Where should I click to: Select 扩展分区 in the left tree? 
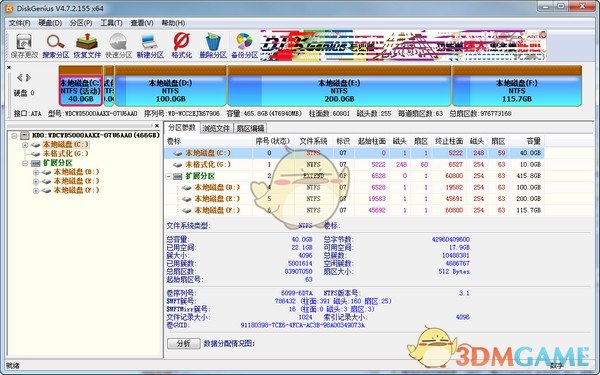point(57,163)
